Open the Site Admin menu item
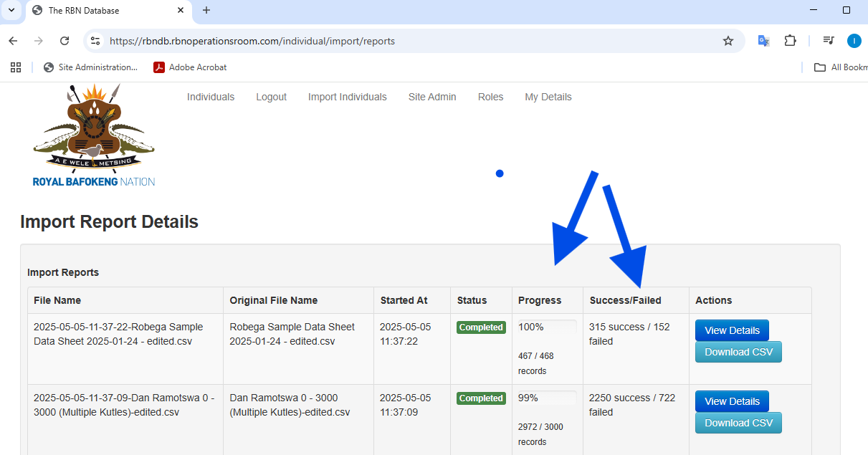Screen dimensions: 868x455 pos(432,97)
